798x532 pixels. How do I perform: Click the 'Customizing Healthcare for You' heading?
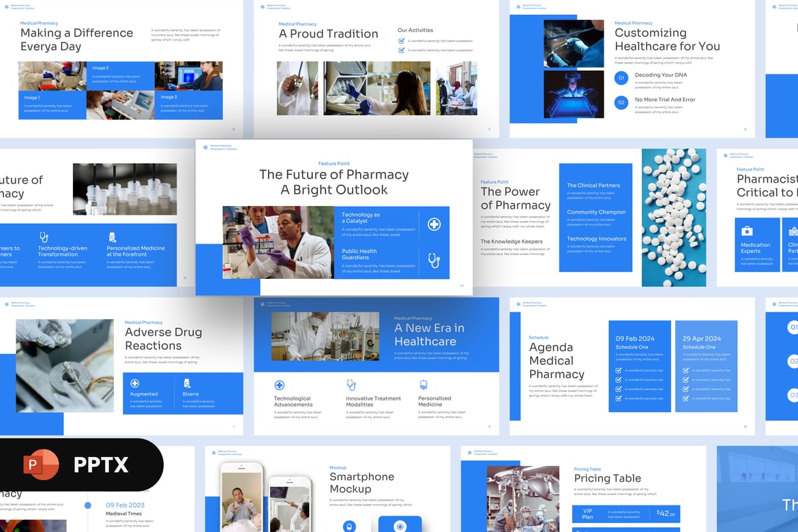coord(667,39)
